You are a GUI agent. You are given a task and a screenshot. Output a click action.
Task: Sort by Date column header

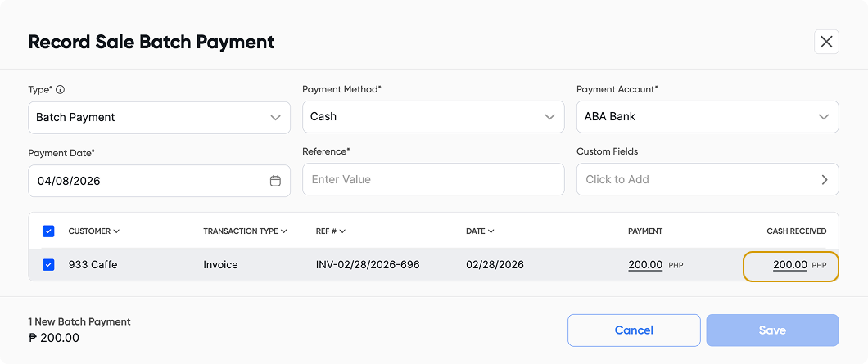(480, 231)
